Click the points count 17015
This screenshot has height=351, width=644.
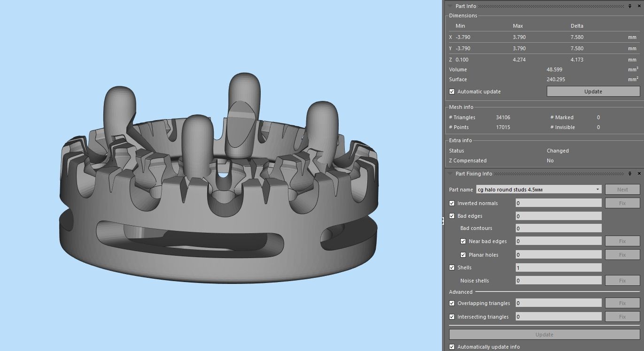[x=503, y=127]
